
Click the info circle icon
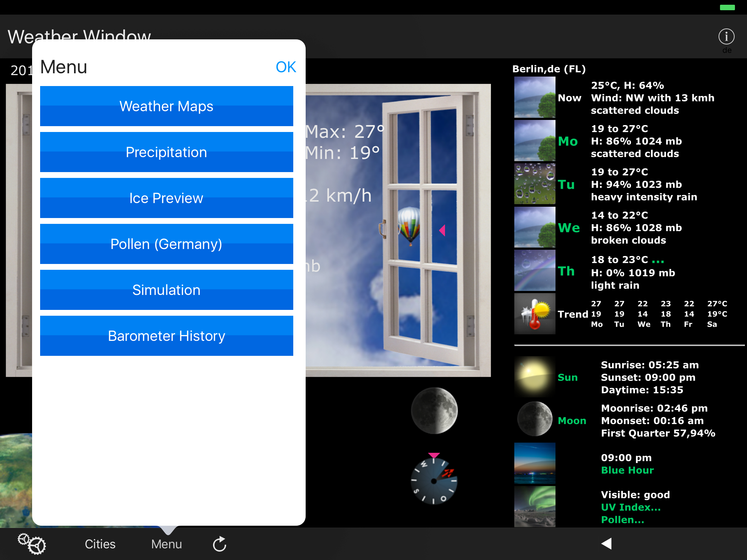coord(726,36)
